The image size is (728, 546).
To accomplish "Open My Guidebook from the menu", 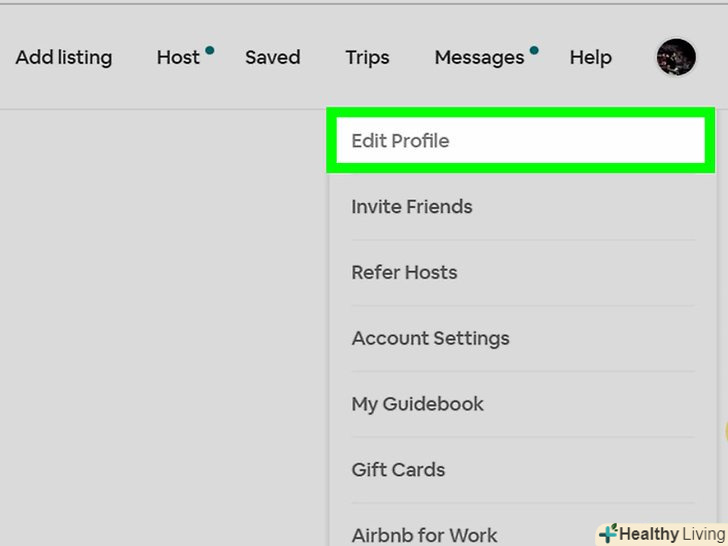I will click(417, 404).
